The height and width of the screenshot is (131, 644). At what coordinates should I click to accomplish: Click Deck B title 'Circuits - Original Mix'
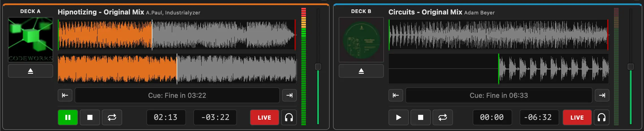(425, 12)
